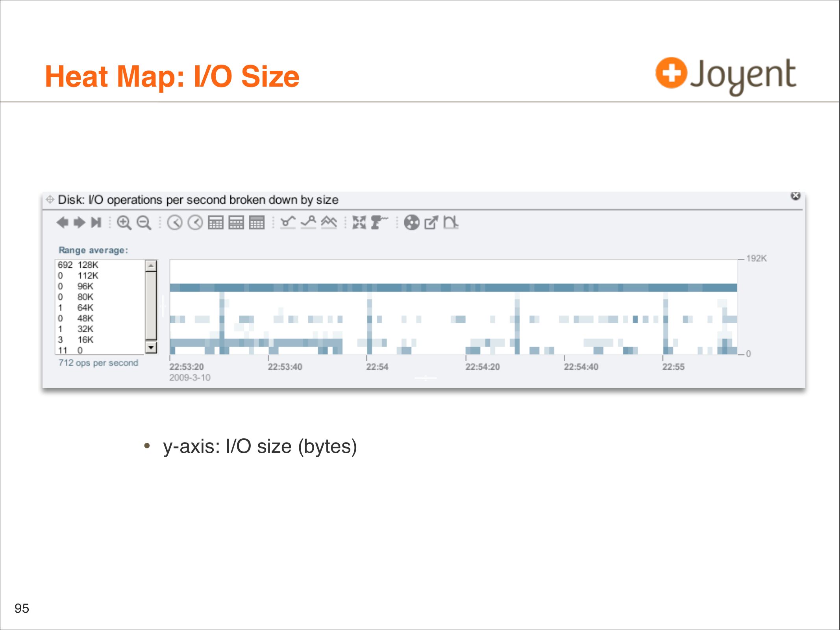This screenshot has height=630, width=840.
Task: Click the film reel icon
Action: click(x=412, y=223)
